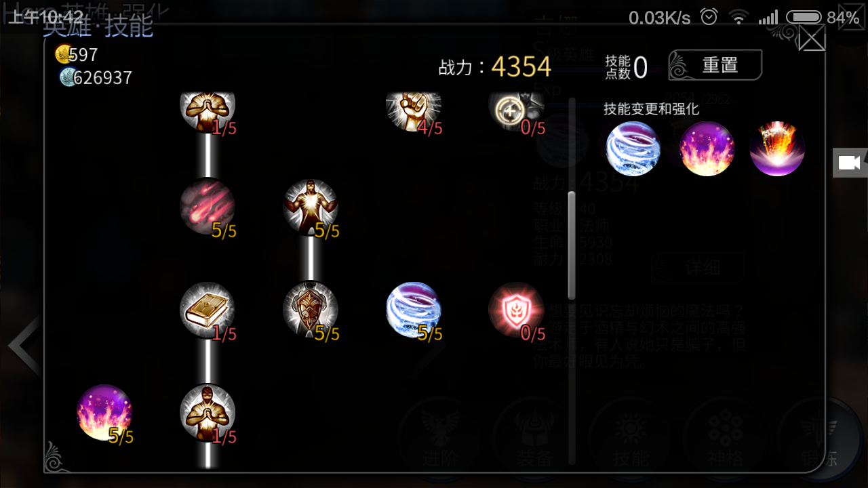Open blue whirlwind under 技能变更和强化
Image resolution: width=868 pixels, height=488 pixels.
point(633,149)
